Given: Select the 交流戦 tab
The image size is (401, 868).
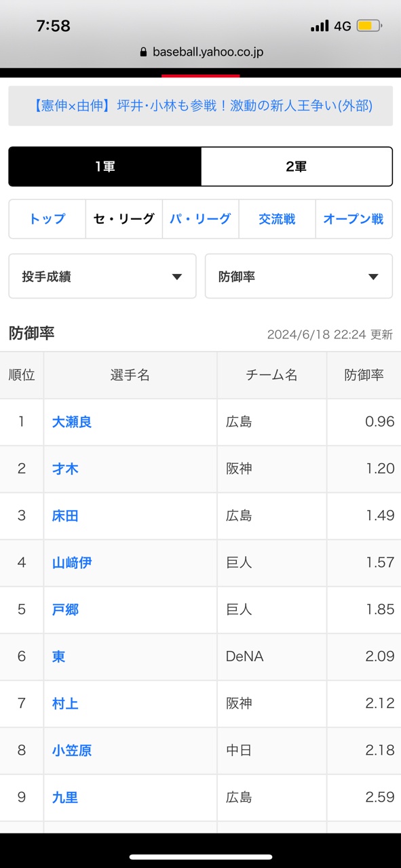Looking at the screenshot, I should 277,219.
